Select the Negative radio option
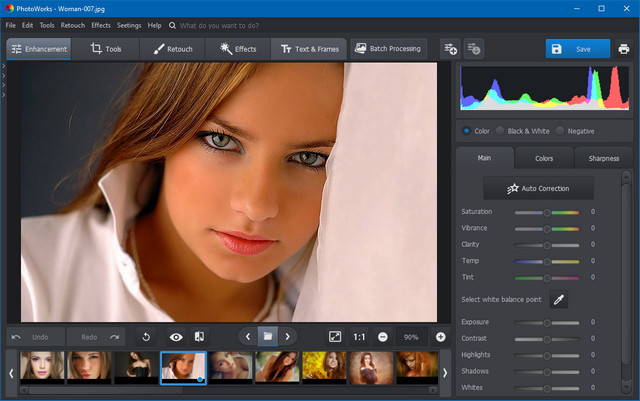Image resolution: width=640 pixels, height=401 pixels. 560,131
